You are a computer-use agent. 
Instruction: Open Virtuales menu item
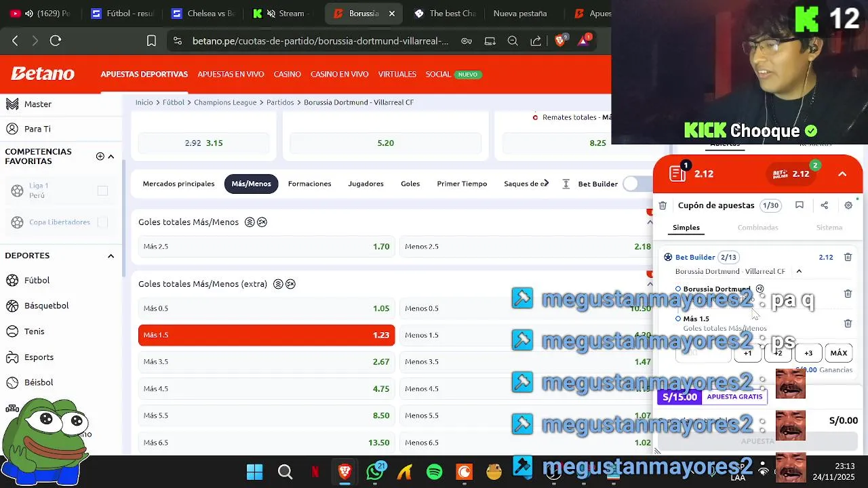click(397, 74)
